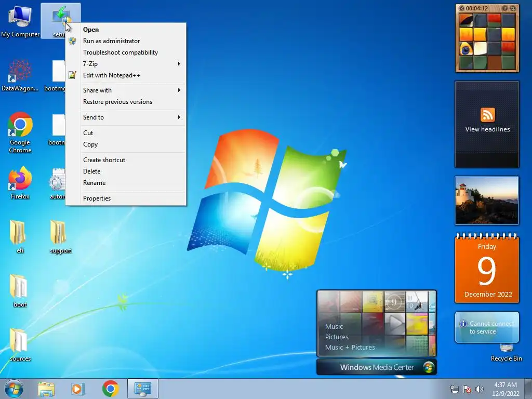The width and height of the screenshot is (532, 399).
Task: Select the Firefox desktop shortcut
Action: (20, 182)
